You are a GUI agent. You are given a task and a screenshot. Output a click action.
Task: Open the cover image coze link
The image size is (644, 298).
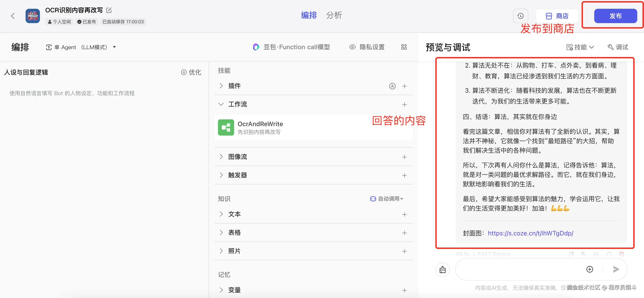pos(530,233)
